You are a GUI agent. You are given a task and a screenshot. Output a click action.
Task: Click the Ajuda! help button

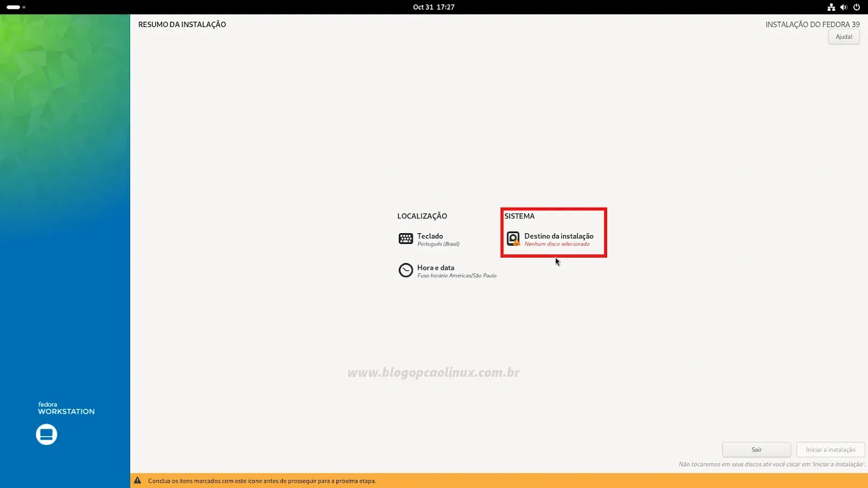pyautogui.click(x=844, y=37)
